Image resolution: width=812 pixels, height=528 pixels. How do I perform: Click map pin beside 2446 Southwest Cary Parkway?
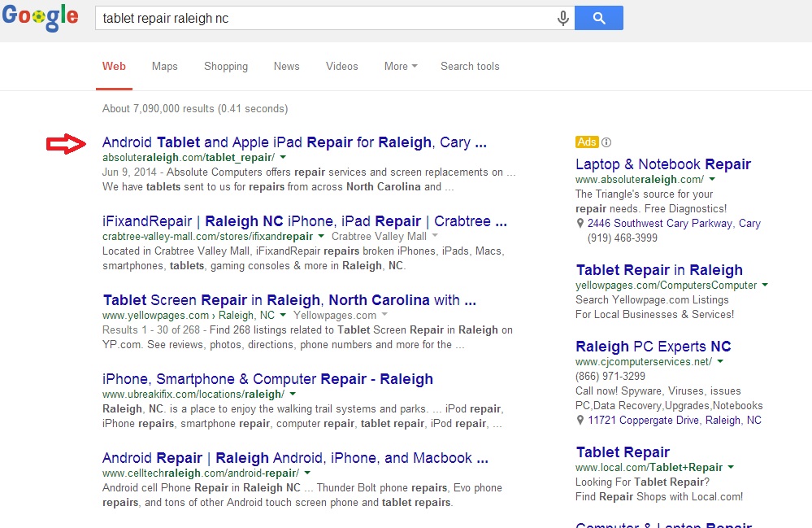[x=580, y=224]
